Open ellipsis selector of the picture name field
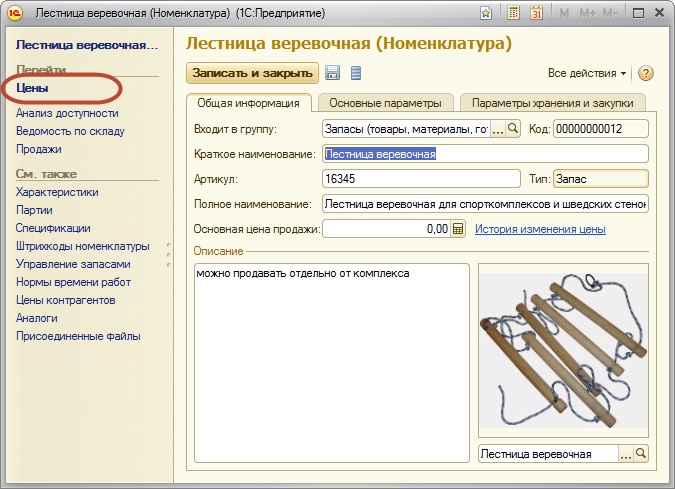 pyautogui.click(x=626, y=453)
